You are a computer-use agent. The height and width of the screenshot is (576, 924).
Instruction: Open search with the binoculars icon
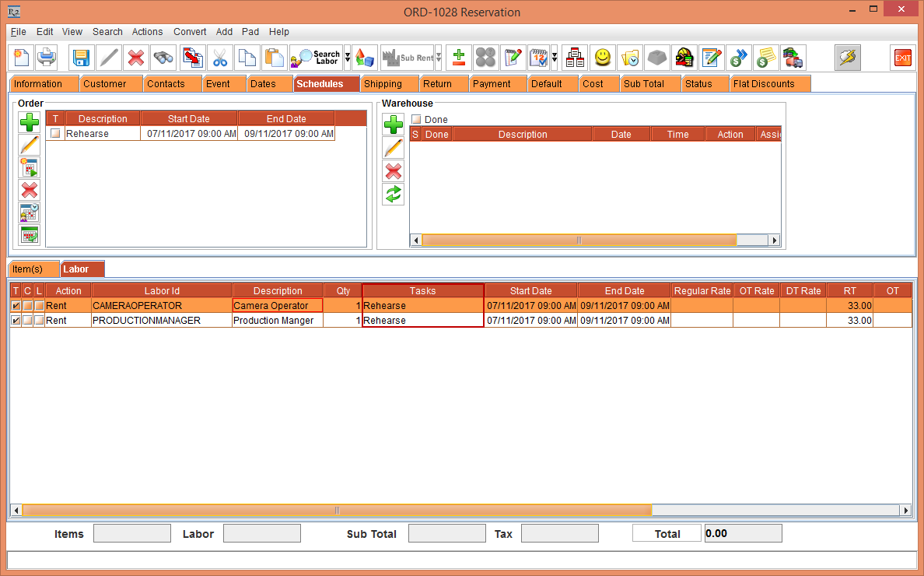tap(163, 58)
